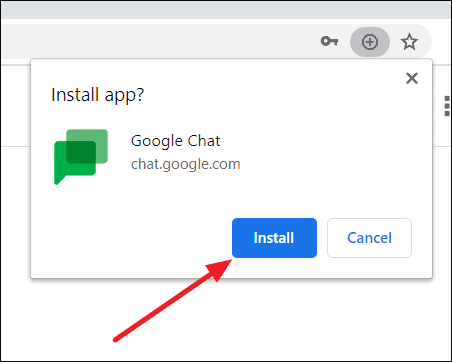
Task: Open the saved passwords key icon
Action: pyautogui.click(x=329, y=41)
